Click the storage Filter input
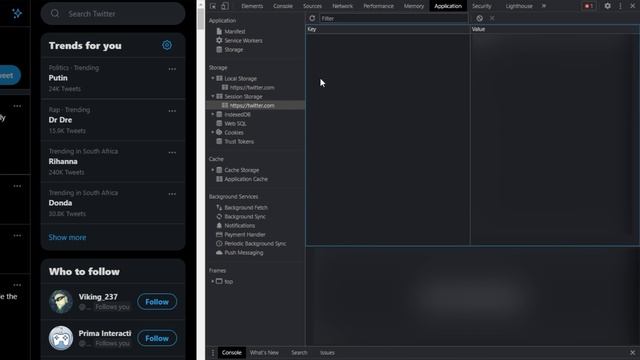 pos(393,18)
